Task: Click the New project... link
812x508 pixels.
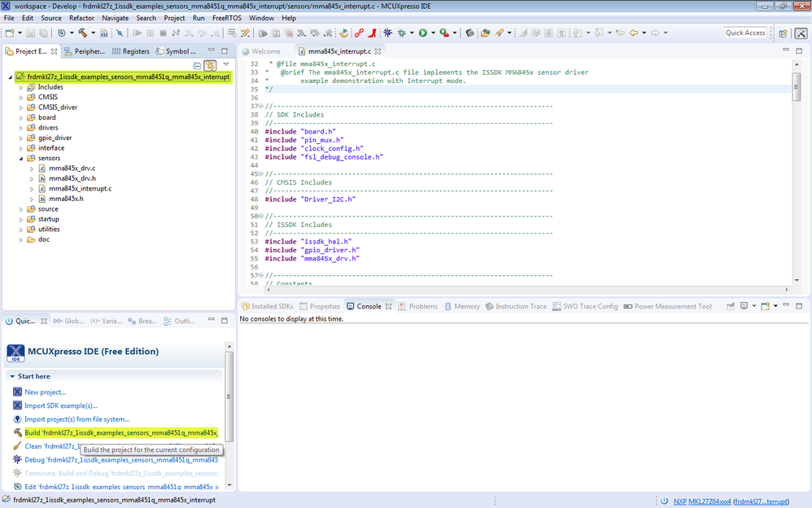Action: click(x=45, y=392)
